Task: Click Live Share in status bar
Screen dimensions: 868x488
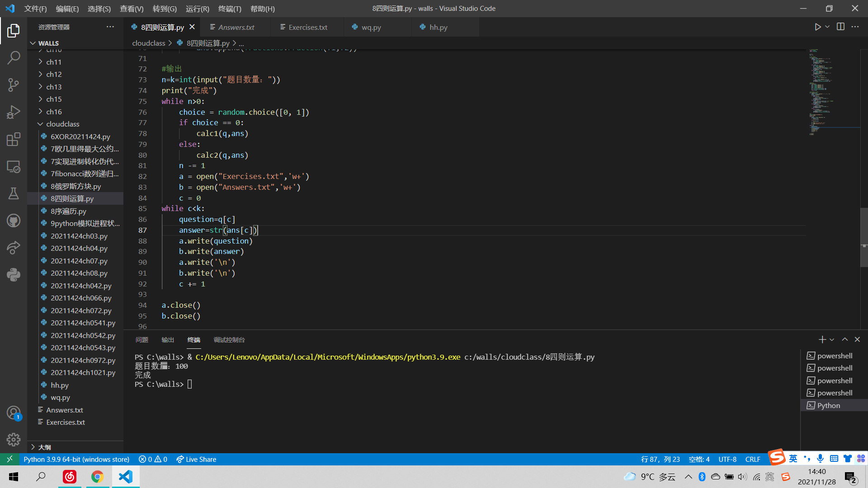Action: pyautogui.click(x=196, y=459)
